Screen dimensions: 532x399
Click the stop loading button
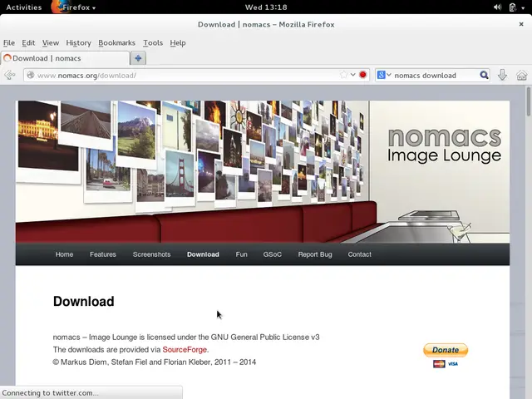coord(363,75)
